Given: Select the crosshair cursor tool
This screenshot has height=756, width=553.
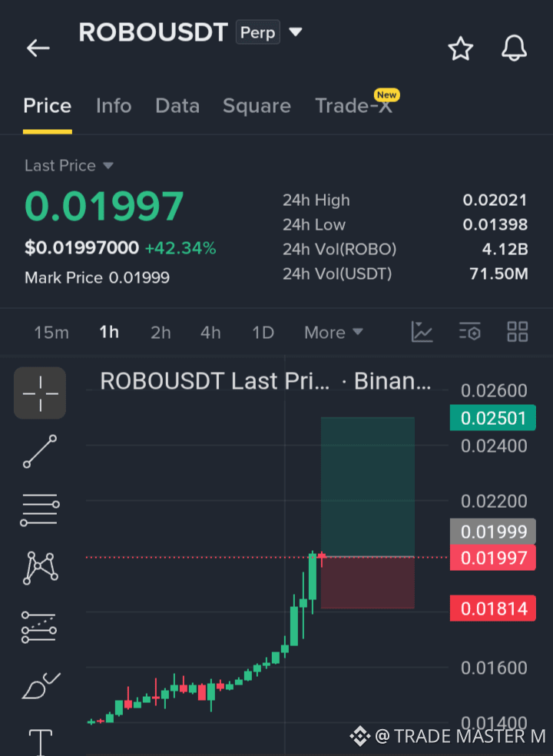Looking at the screenshot, I should coord(40,393).
